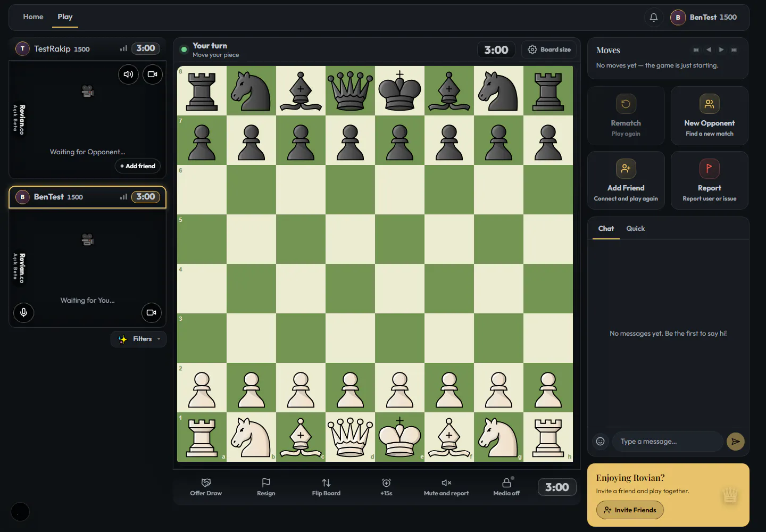Click the black king on e8

[399, 91]
